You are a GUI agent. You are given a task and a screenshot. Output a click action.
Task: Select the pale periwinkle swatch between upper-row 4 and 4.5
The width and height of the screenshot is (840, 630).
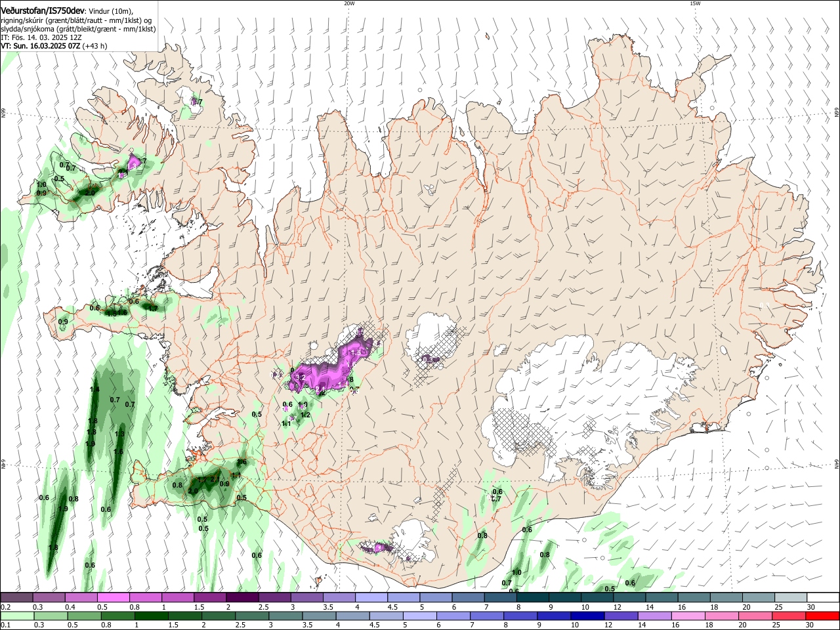point(371,598)
